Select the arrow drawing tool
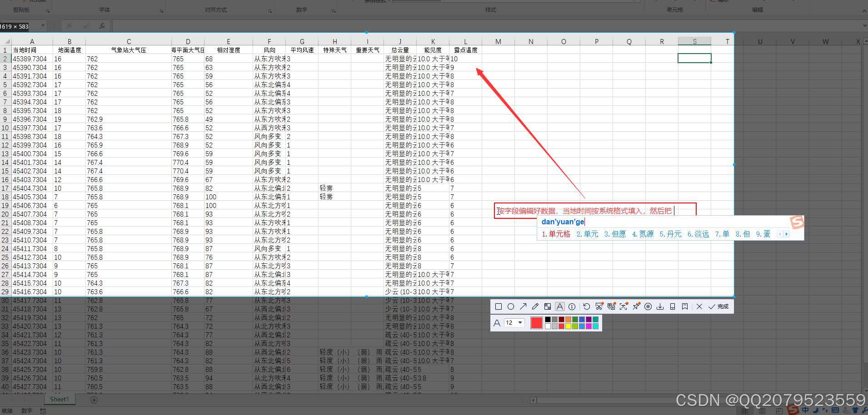 (523, 306)
